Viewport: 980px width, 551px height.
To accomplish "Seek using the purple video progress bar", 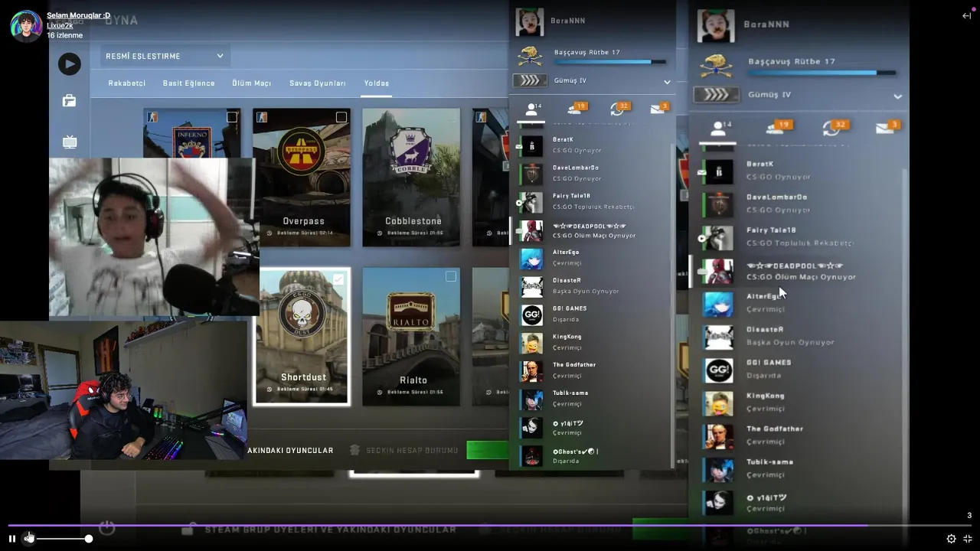I will (x=490, y=526).
